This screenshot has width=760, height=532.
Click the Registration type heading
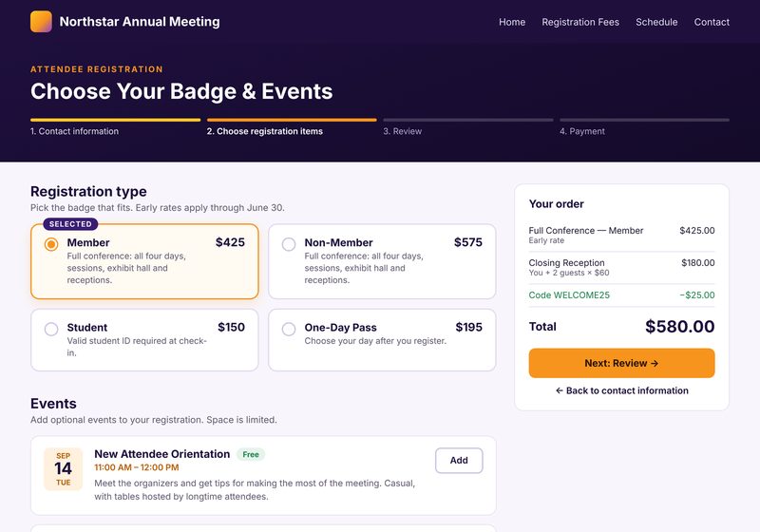[88, 191]
